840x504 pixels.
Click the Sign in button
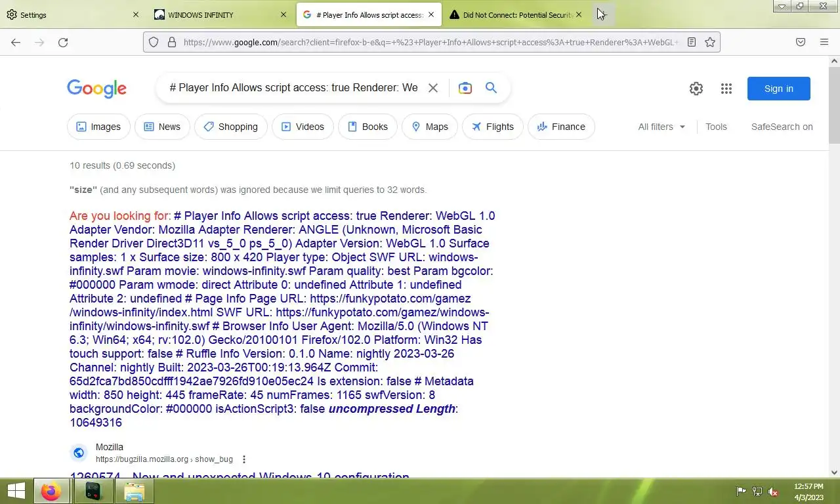click(779, 89)
